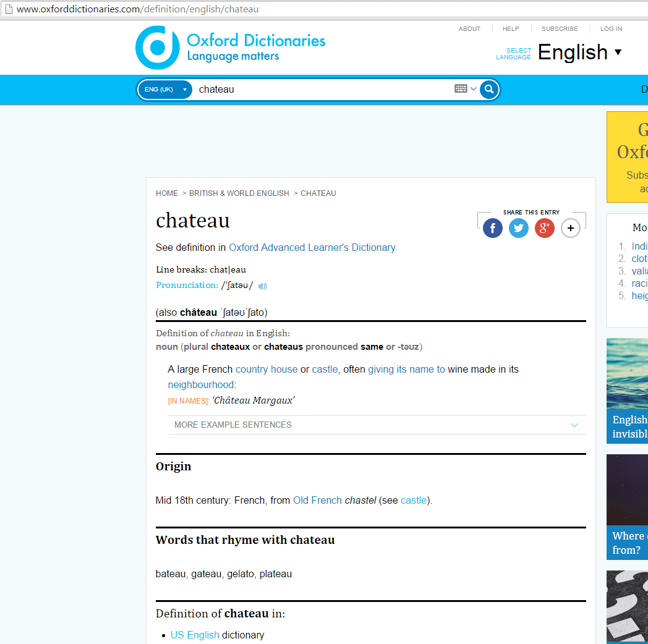Click the 'Château Margaux' example text
Screen dimensions: 648x644
pyautogui.click(x=254, y=400)
